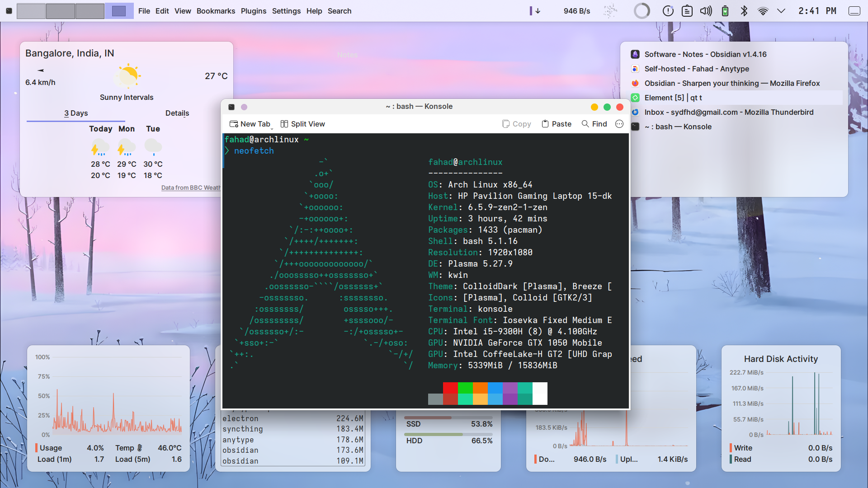This screenshot has height=488, width=868.
Task: Click the HDD usage bar
Action: pyautogui.click(x=448, y=434)
